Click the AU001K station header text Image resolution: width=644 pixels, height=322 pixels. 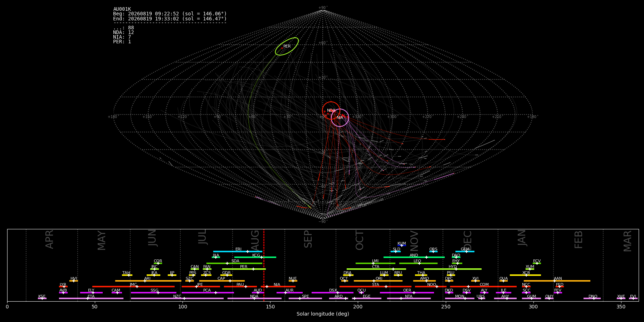(x=122, y=9)
